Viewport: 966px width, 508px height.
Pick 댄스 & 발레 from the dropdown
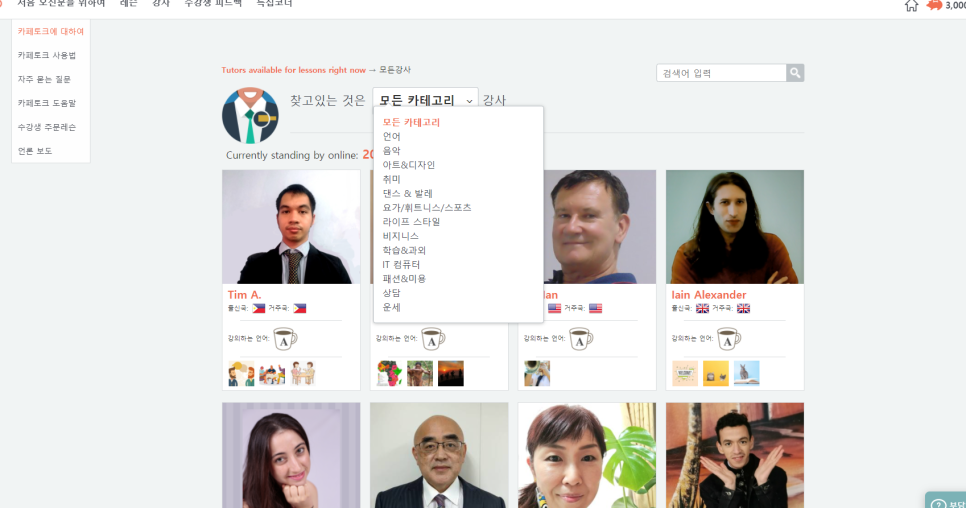pos(407,193)
